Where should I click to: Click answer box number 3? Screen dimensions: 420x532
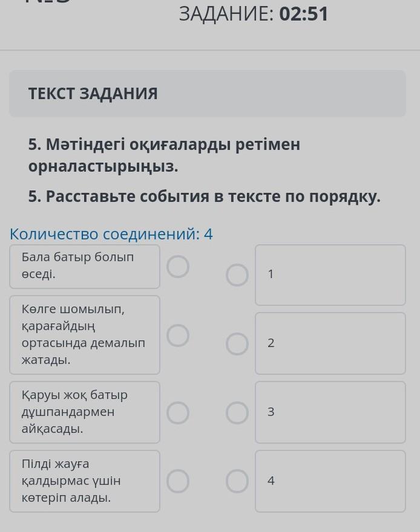(x=330, y=412)
